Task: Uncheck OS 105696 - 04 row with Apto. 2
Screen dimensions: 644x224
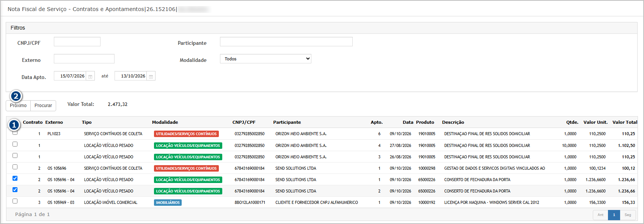Action: click(15, 190)
